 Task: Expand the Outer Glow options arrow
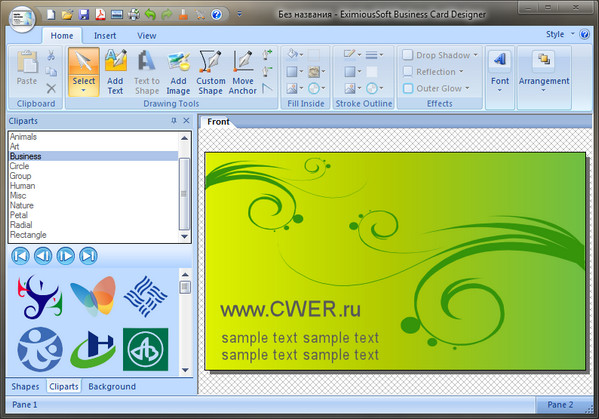pos(467,88)
